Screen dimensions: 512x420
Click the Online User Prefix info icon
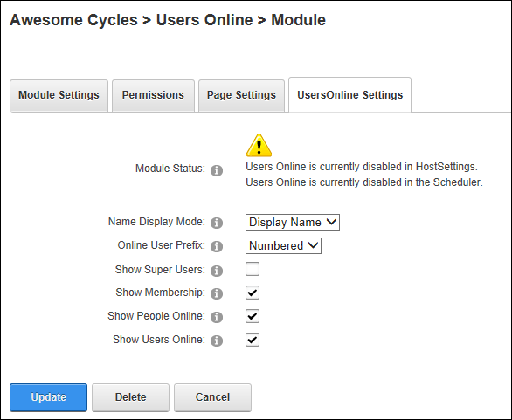pyautogui.click(x=217, y=246)
